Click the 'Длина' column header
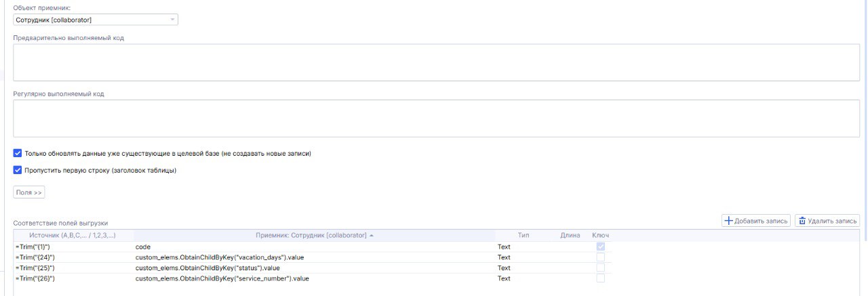Image resolution: width=868 pixels, height=296 pixels. click(570, 236)
